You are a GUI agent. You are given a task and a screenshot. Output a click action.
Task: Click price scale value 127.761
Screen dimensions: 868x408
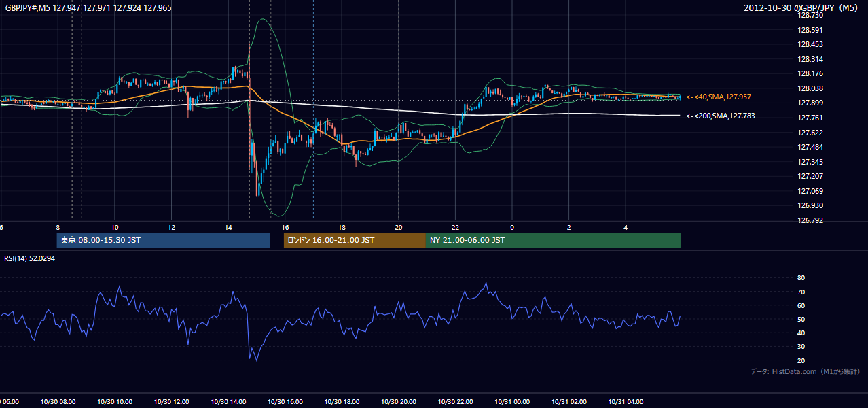(x=811, y=118)
